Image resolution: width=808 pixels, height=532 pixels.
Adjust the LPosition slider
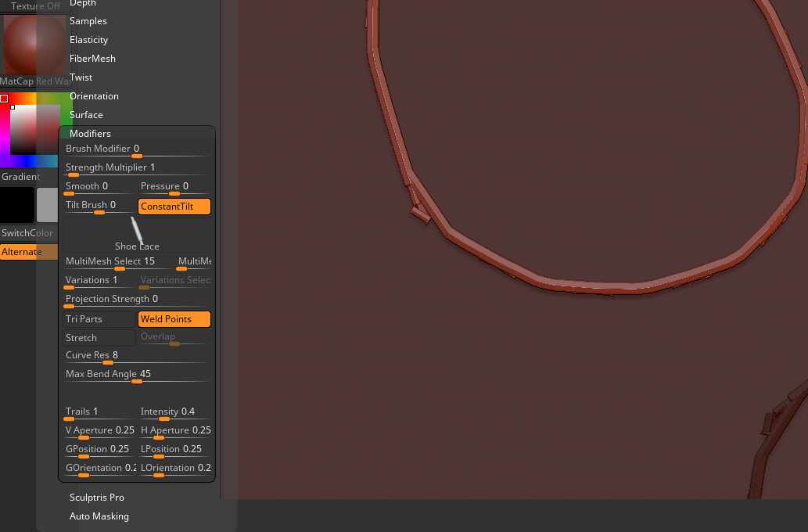[174, 451]
